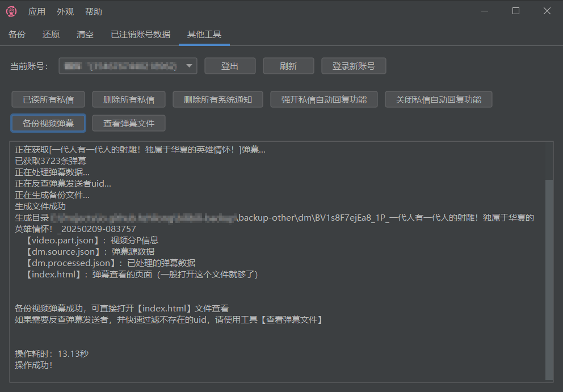
Task: Click the pink app logo icon
Action: pyautogui.click(x=11, y=11)
